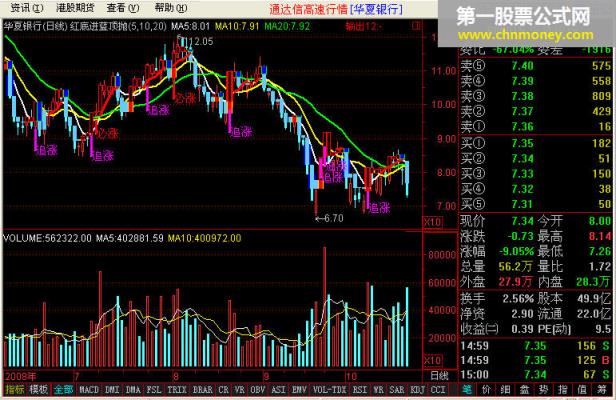Switch to the CCI indicator
The width and height of the screenshot is (616, 400).
point(438,389)
